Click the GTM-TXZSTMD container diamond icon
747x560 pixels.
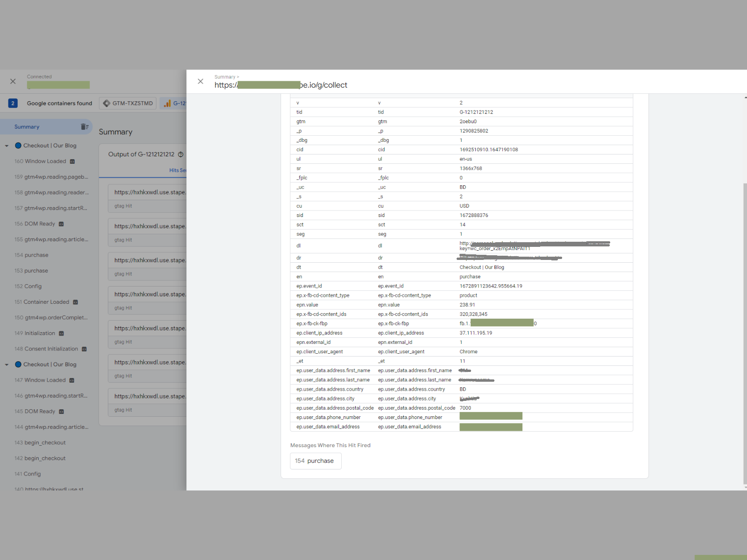(107, 103)
